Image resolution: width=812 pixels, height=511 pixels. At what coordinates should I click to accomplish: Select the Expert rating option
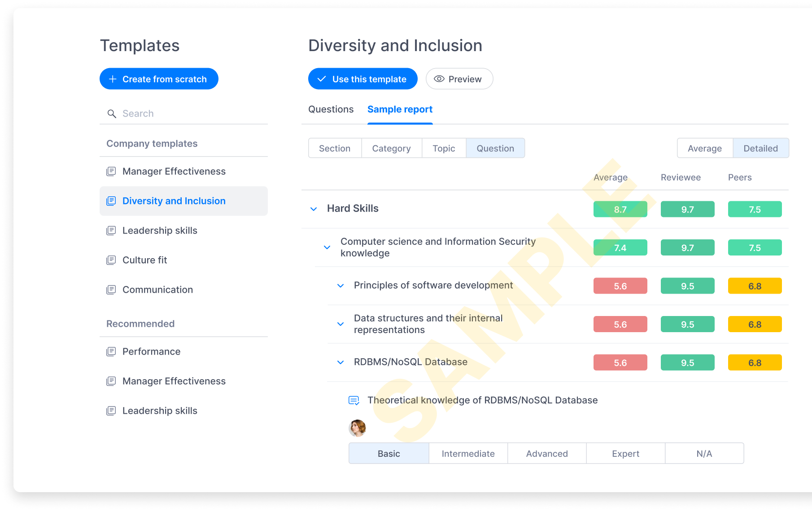click(x=625, y=453)
